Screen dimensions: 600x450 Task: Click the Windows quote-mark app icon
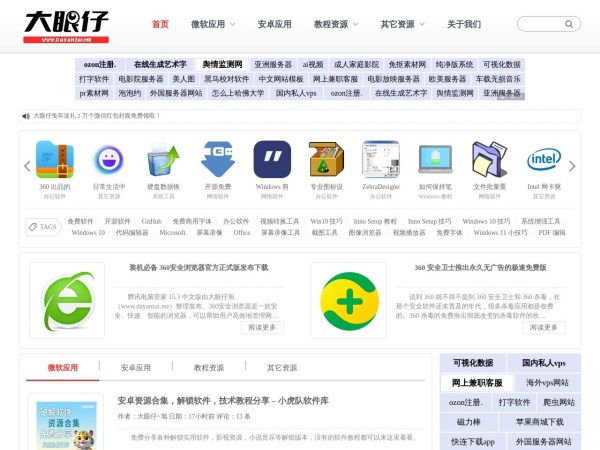pos(271,160)
